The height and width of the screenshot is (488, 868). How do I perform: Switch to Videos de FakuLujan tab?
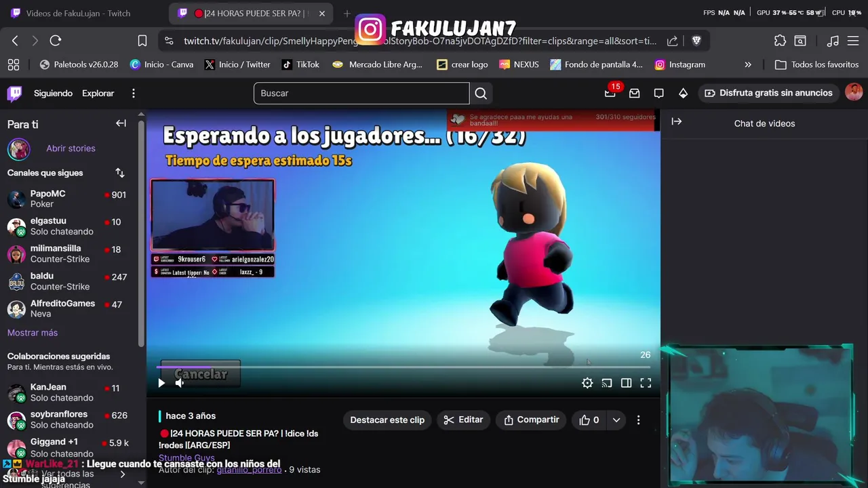pos(79,14)
